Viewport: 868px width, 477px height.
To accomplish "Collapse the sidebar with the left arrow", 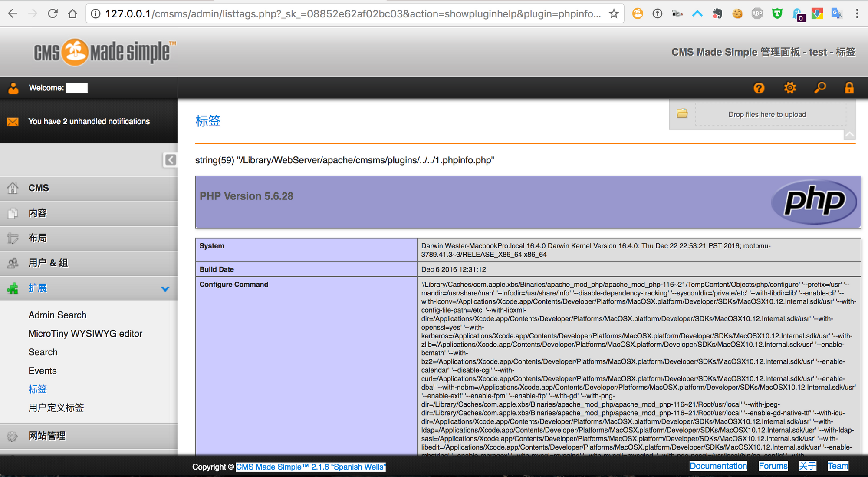I will point(170,160).
